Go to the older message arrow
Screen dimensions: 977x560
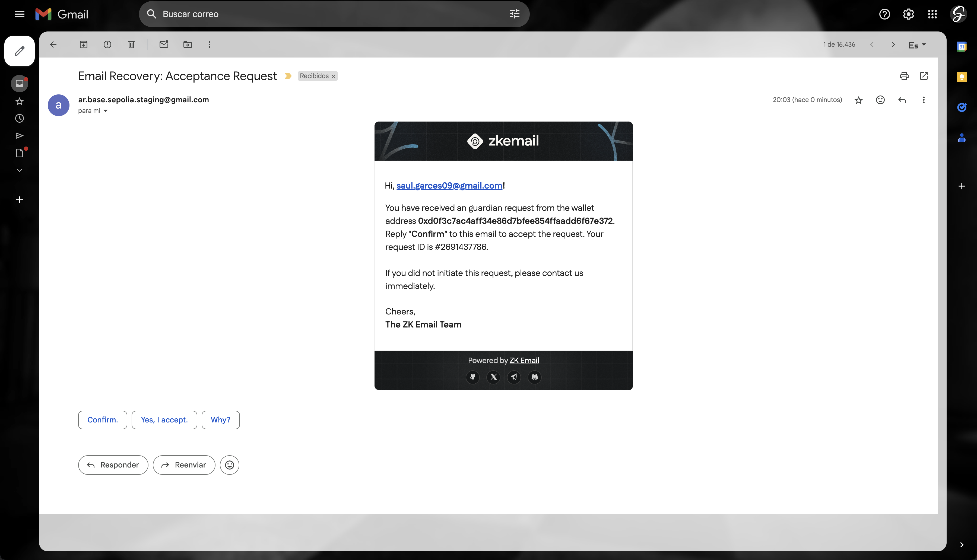893,44
